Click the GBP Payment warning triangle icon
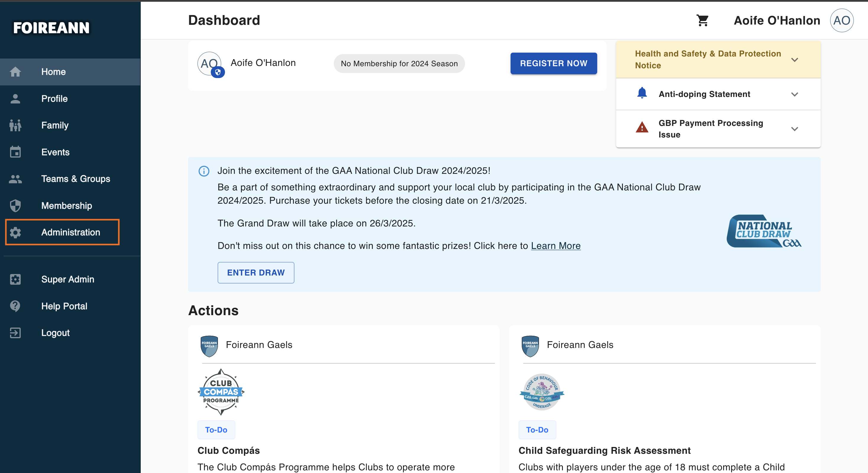The image size is (868, 473). pos(642,127)
